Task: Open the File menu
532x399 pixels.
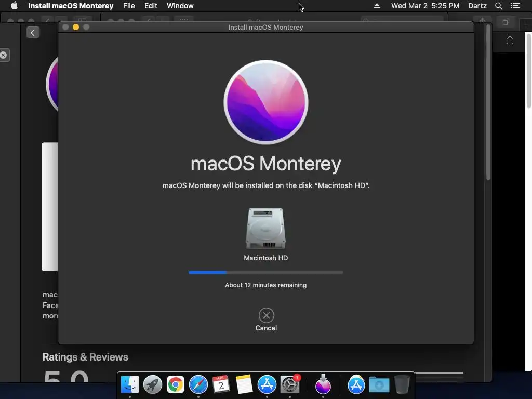Action: 129,6
